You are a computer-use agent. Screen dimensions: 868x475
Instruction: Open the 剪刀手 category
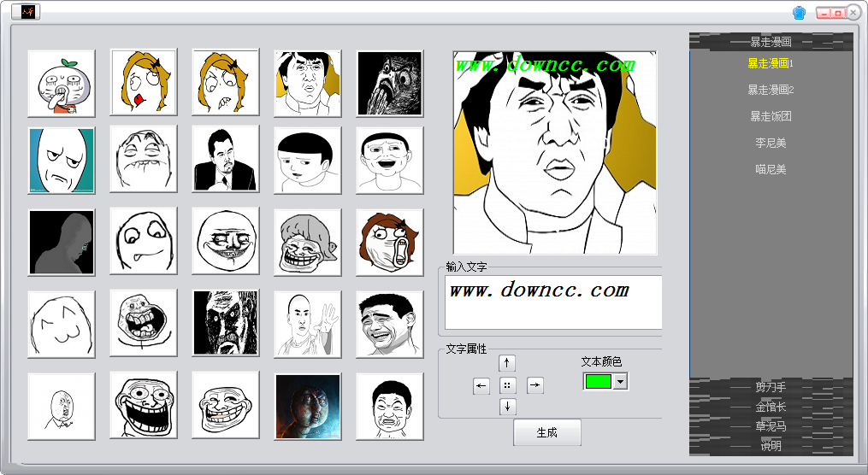tap(771, 387)
